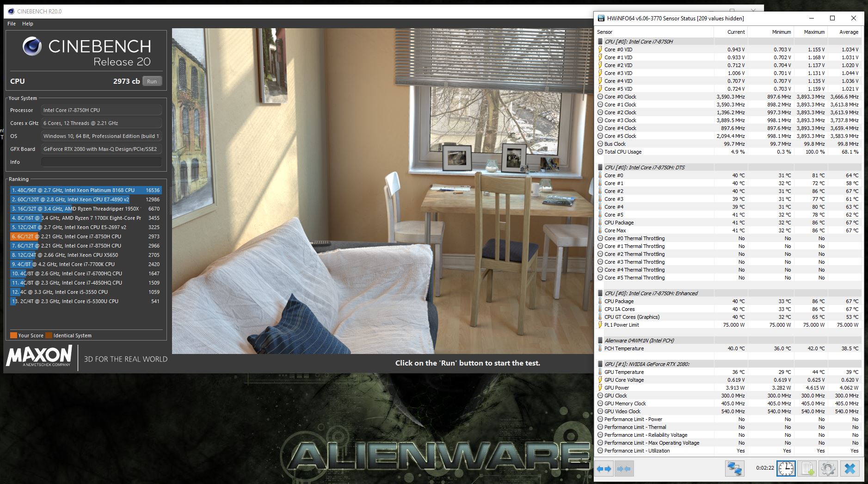Viewport: 868px width, 484px height.
Task: Select ranking entry AMD Ryzen Threadripper 1950X
Action: point(86,209)
